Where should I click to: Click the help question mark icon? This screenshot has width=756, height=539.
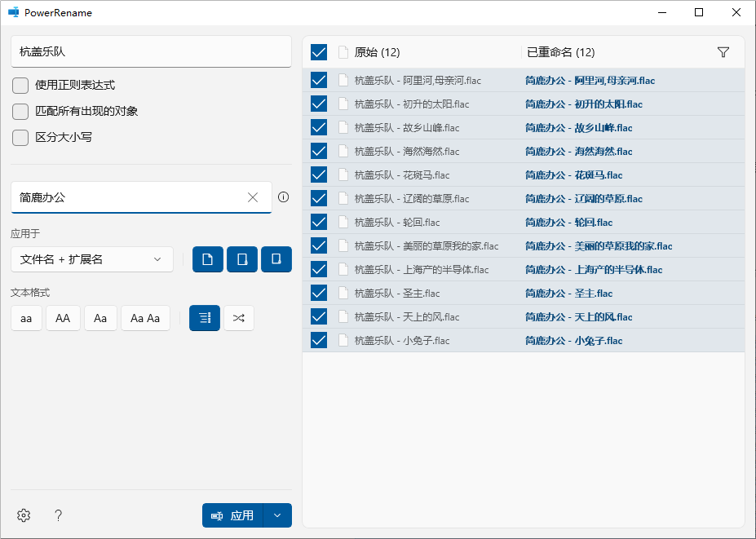[58, 515]
